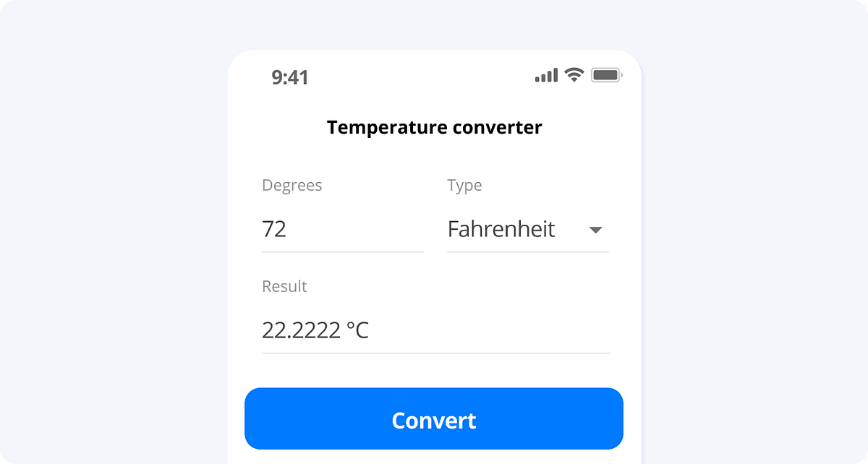Click the Type field header
The height and width of the screenshot is (464, 868).
pyautogui.click(x=464, y=185)
